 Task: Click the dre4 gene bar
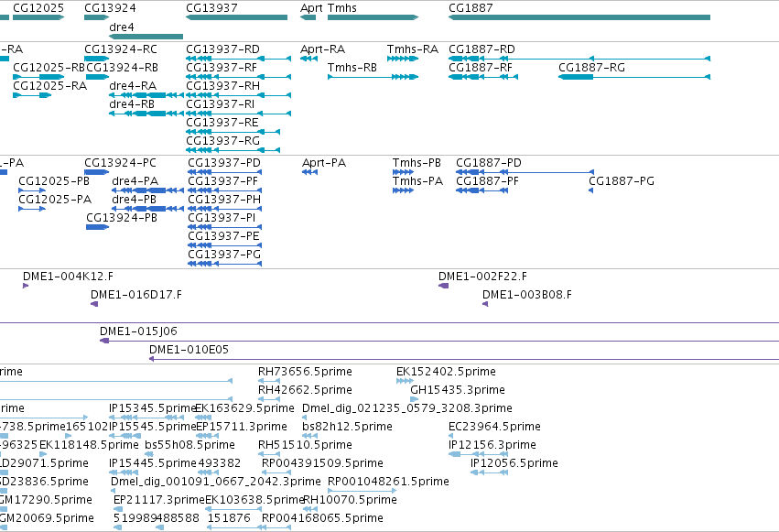[146, 37]
